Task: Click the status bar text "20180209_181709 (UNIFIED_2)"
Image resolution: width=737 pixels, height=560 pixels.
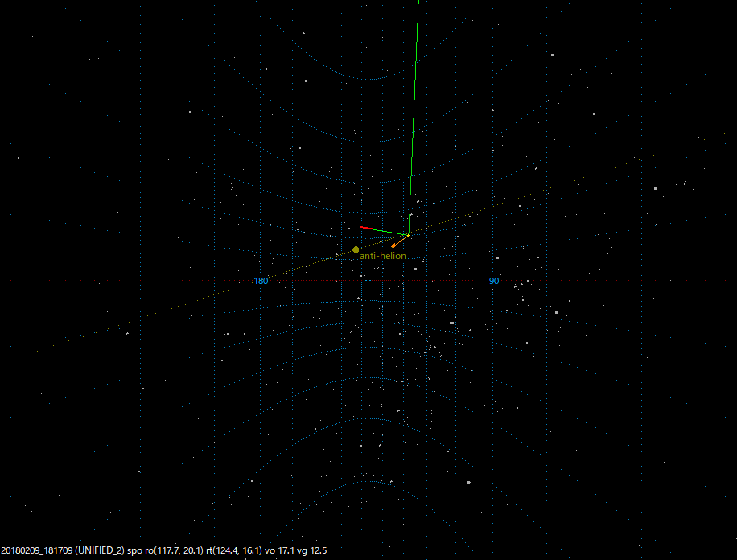Action: (x=63, y=550)
